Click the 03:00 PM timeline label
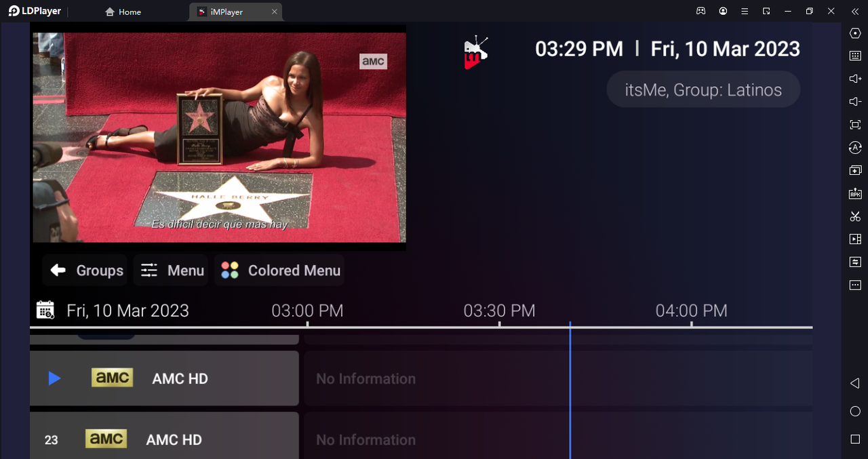Viewport: 868px width, 459px height. coord(307,311)
